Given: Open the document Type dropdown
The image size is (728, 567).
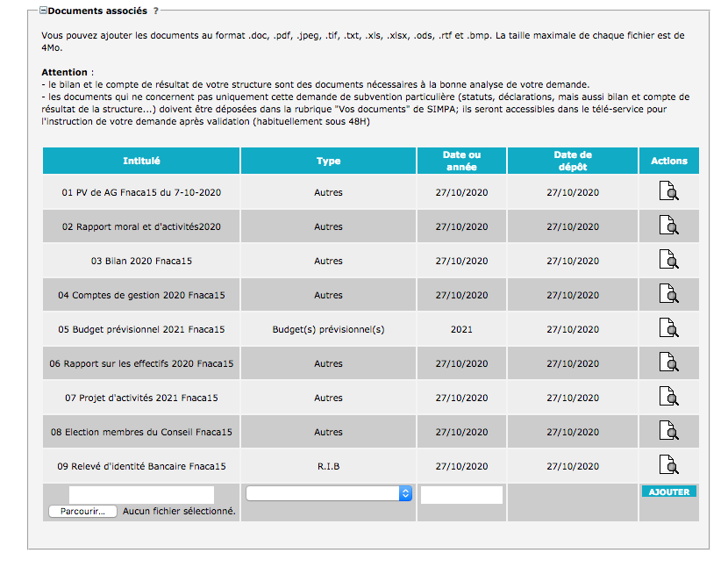Looking at the screenshot, I should [329, 494].
